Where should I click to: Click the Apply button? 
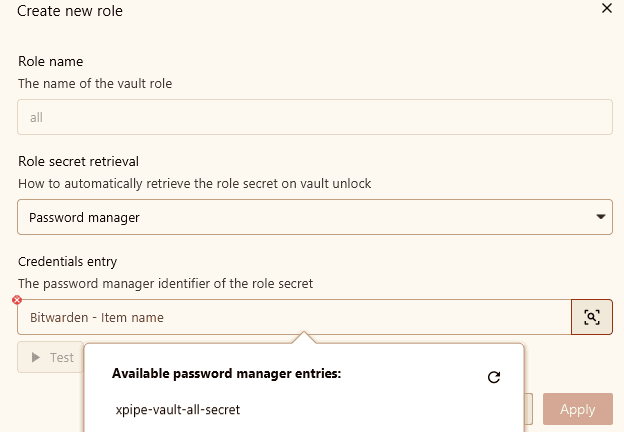(x=578, y=409)
